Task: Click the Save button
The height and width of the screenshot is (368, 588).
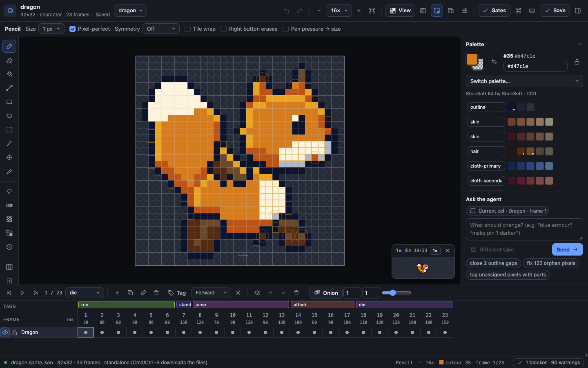Action: [x=555, y=11]
